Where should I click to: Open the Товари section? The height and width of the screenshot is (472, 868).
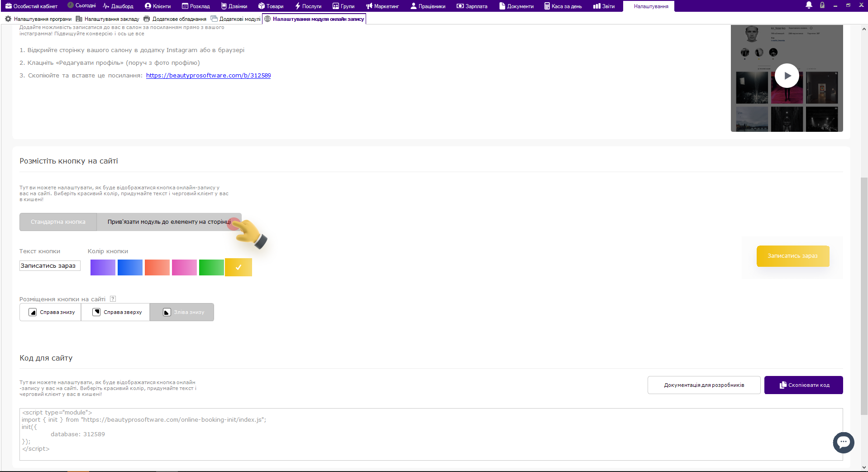coord(271,6)
